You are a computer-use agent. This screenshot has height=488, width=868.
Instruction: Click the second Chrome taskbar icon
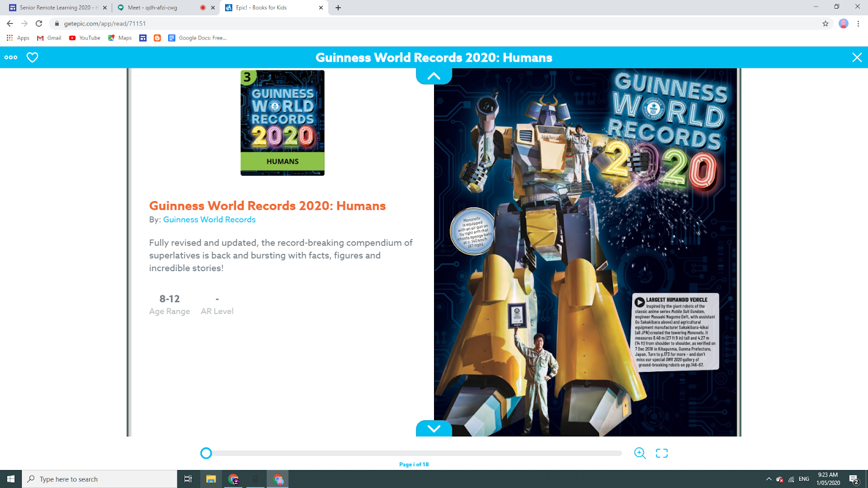tap(278, 479)
